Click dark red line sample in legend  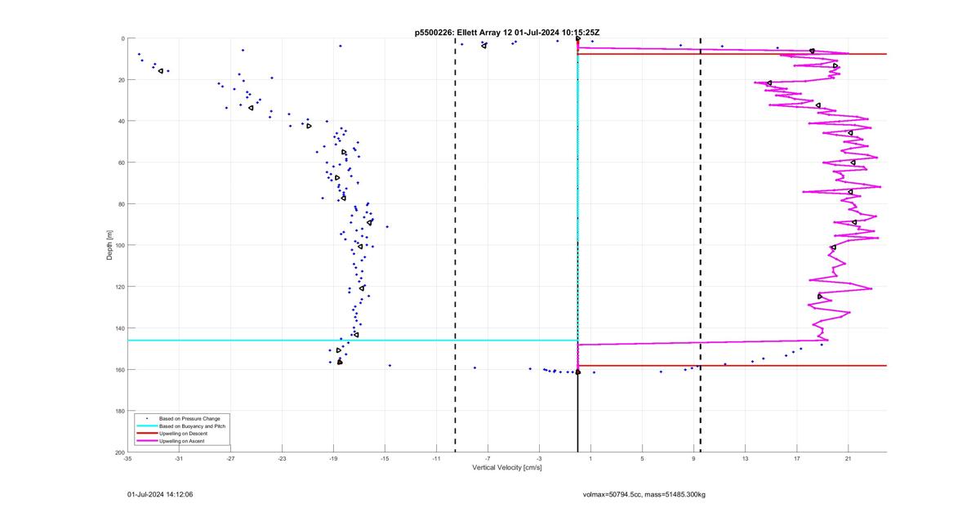[x=146, y=434]
